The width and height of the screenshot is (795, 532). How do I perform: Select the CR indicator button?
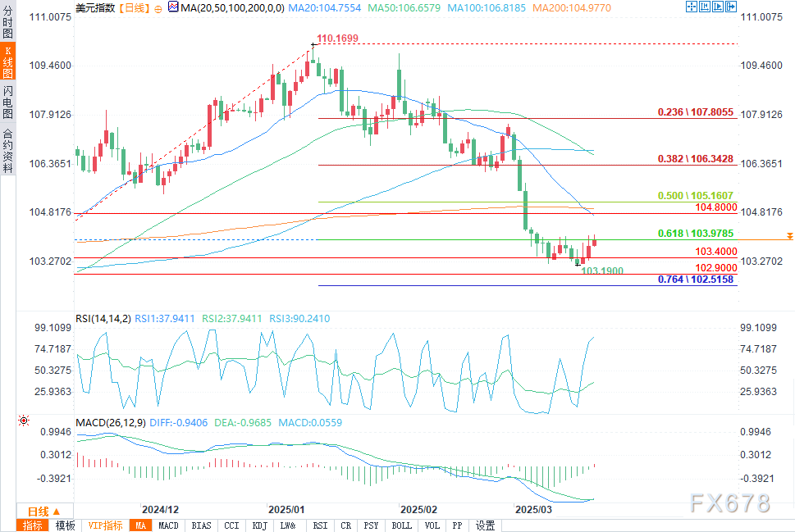coord(345,525)
